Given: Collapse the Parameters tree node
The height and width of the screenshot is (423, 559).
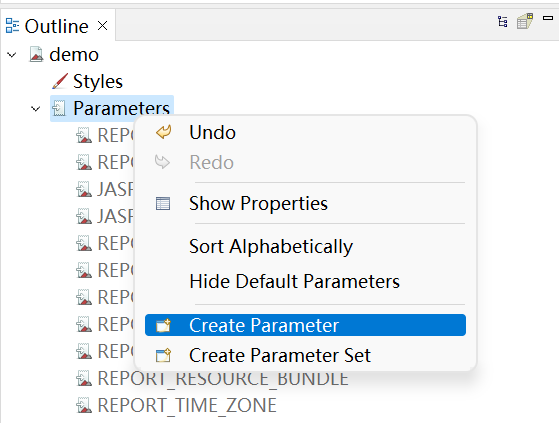Looking at the screenshot, I should [36, 108].
